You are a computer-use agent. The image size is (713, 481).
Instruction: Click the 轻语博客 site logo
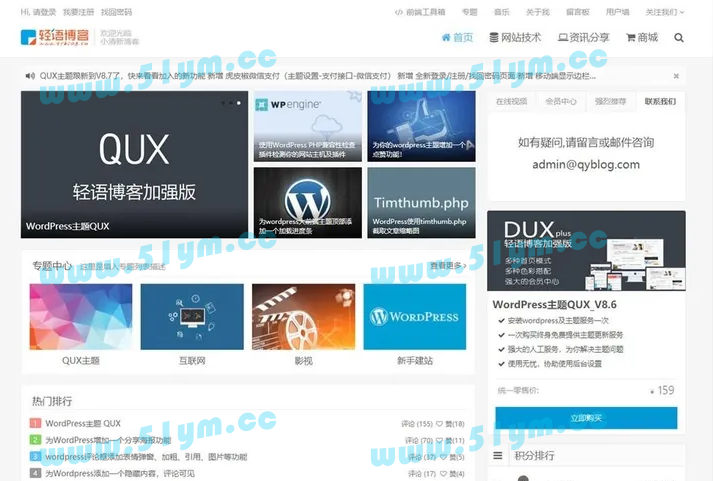(55, 37)
